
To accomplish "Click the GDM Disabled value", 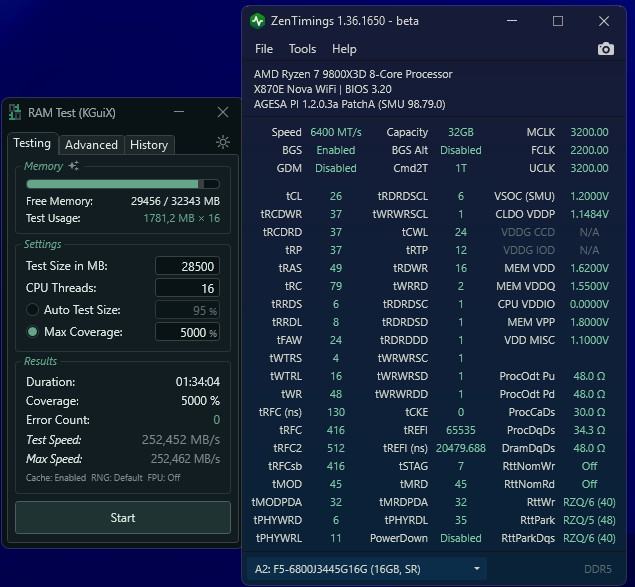I will (x=336, y=168).
